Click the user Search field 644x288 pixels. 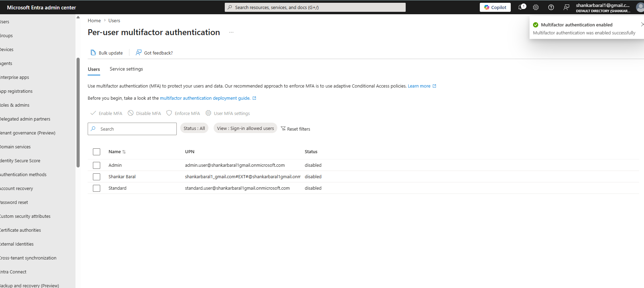click(132, 129)
